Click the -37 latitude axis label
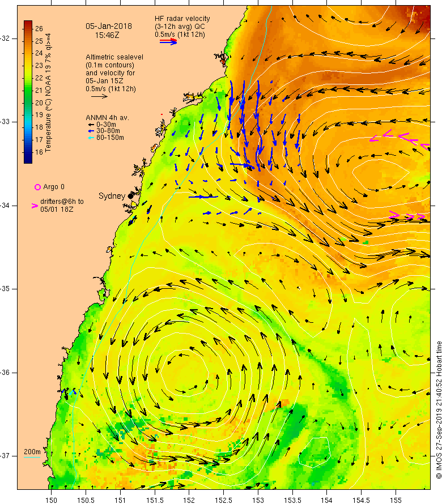442x504 pixels. pyautogui.click(x=5, y=456)
